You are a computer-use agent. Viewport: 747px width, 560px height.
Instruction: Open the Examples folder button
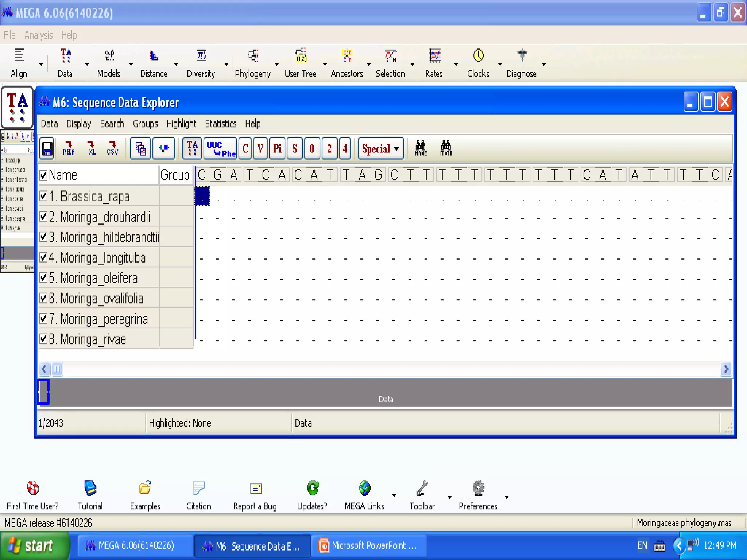145,495
